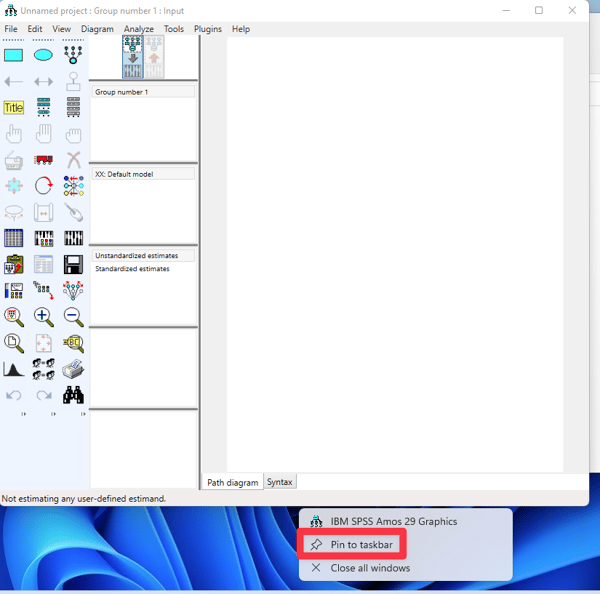
Task: Open the View menu
Action: point(62,29)
